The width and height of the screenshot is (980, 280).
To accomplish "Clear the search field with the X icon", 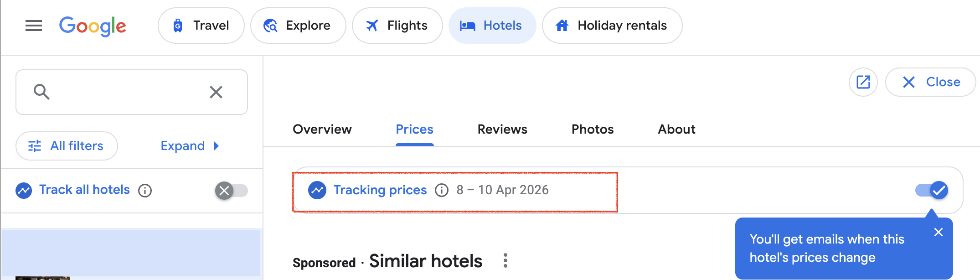I will (x=216, y=92).
